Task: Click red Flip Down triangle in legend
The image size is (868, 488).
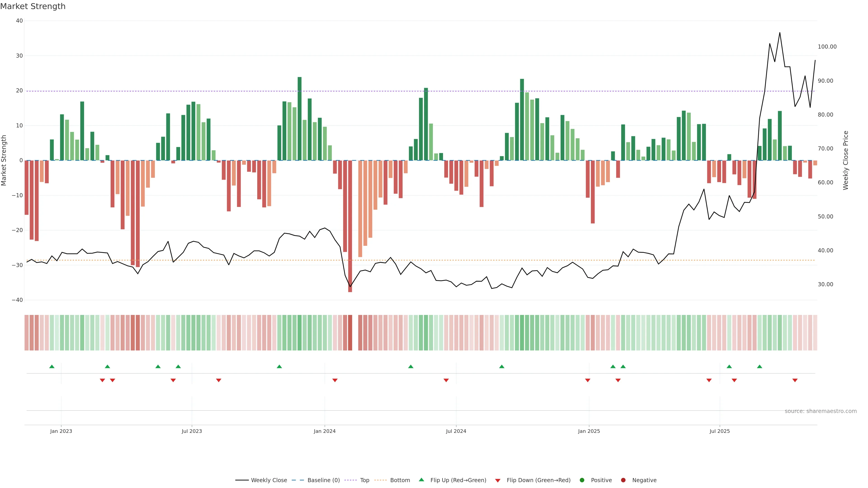Action: (498, 481)
